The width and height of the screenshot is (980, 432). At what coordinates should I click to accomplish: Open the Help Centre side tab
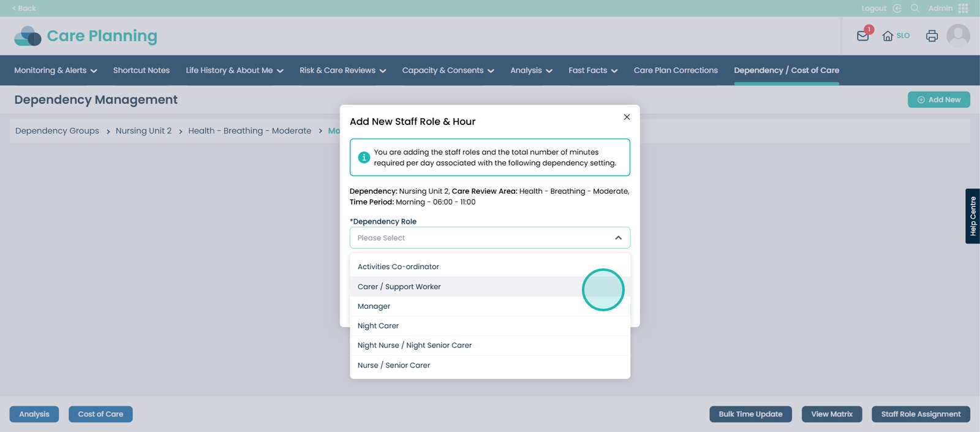tap(973, 216)
